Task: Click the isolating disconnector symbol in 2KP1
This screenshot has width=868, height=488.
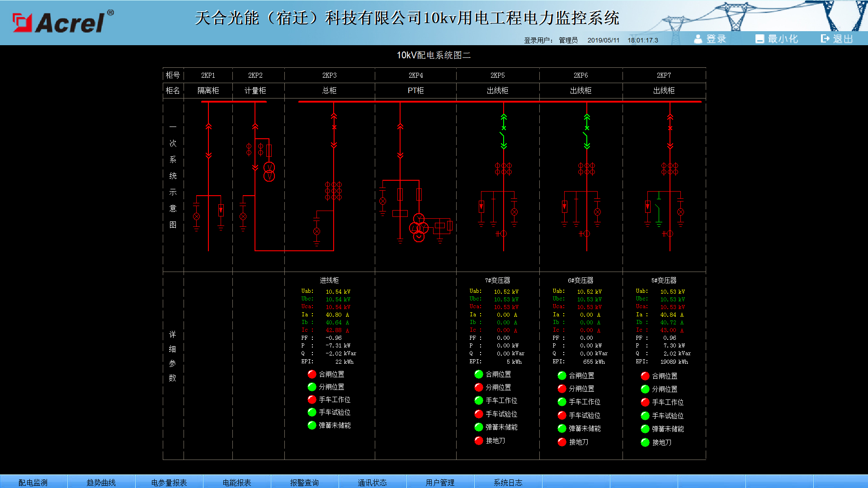Action: click(208, 141)
